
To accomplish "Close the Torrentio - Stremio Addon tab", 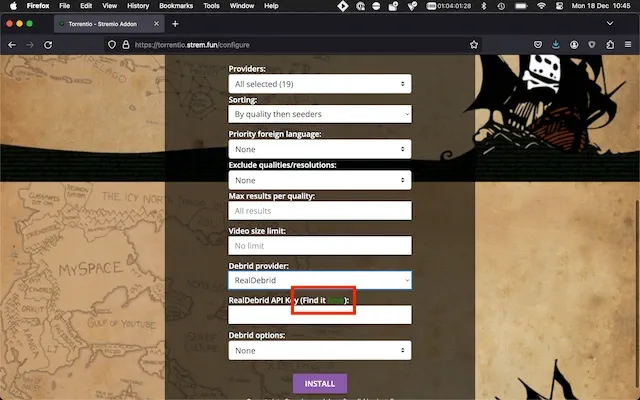I will click(x=156, y=24).
